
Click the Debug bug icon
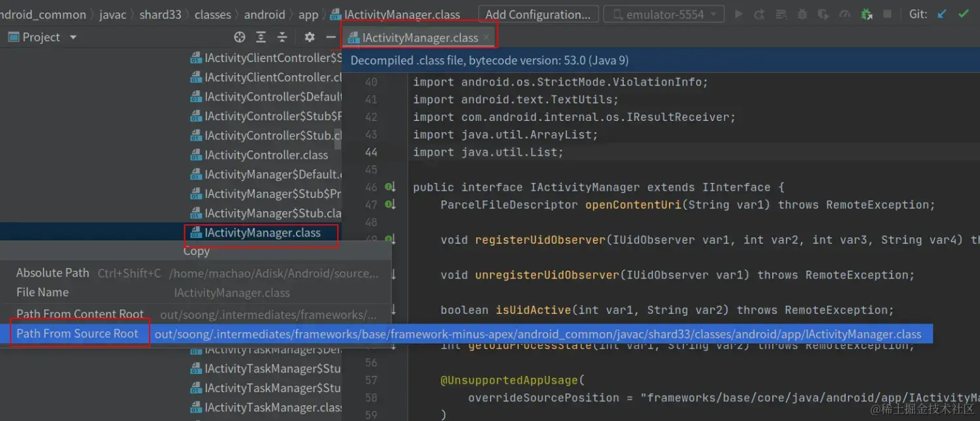802,14
